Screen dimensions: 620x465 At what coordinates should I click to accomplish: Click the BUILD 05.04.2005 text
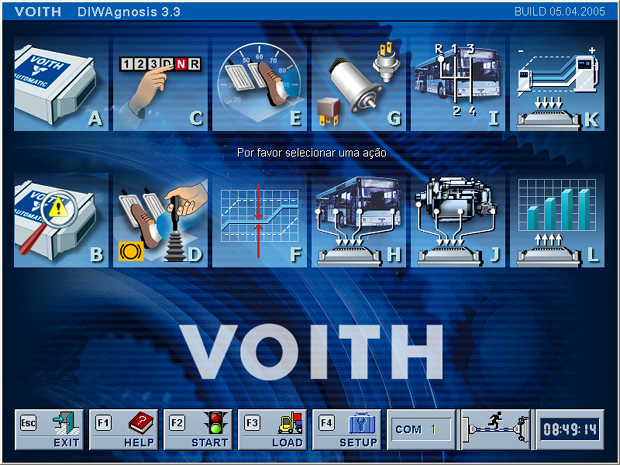[560, 11]
